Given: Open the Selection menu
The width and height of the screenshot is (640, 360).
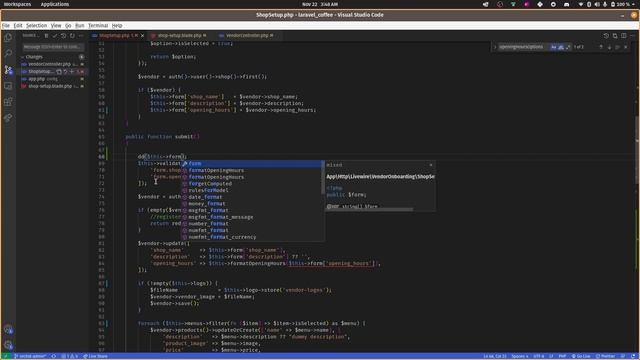Looking at the screenshot, I should (36, 25).
